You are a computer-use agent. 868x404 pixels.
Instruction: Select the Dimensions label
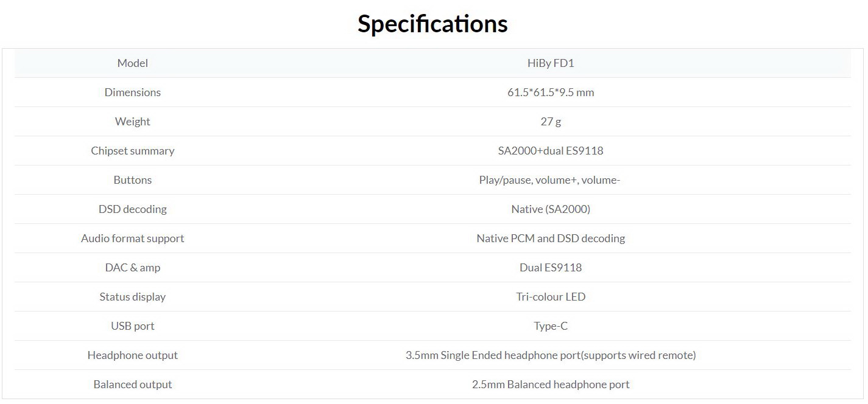(132, 92)
